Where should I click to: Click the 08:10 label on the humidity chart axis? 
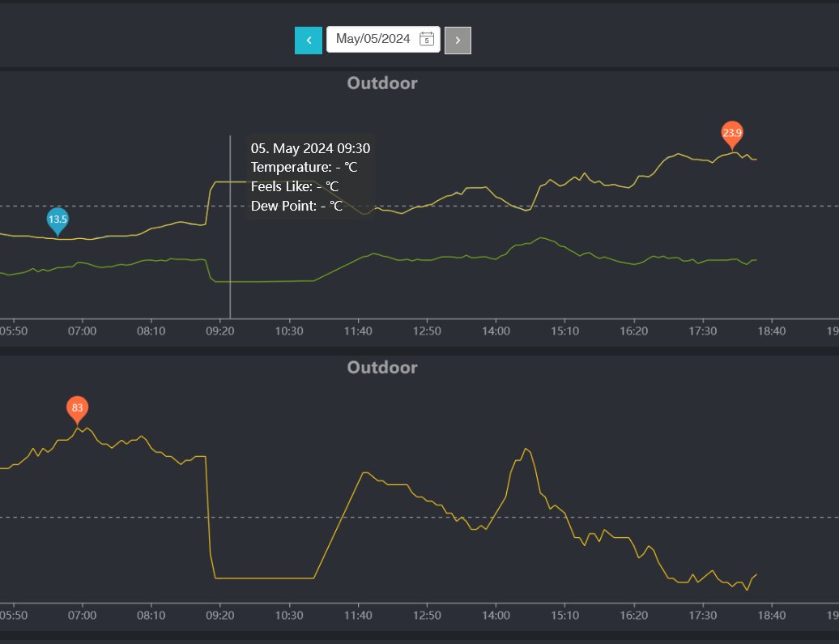point(151,615)
